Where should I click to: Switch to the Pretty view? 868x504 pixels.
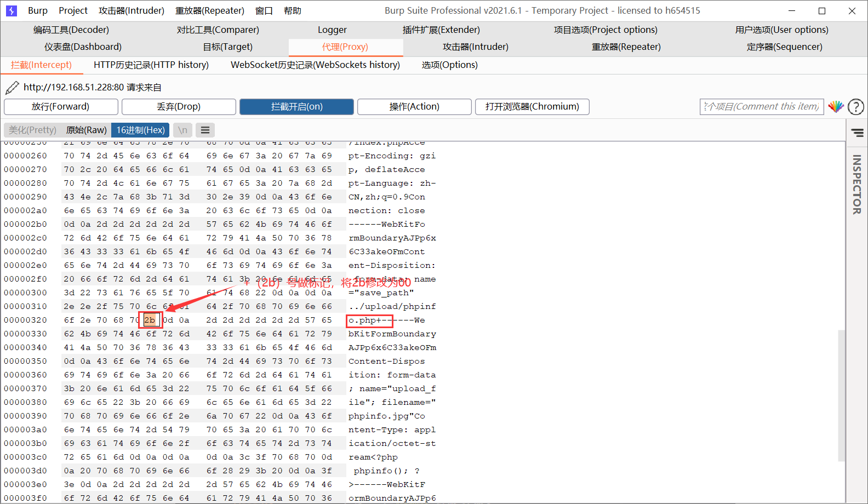(x=33, y=130)
